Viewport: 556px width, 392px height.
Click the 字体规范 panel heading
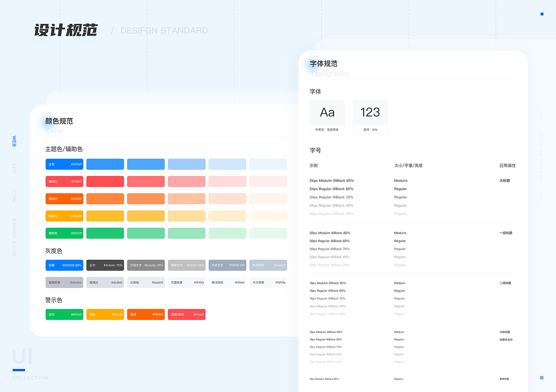(x=324, y=63)
